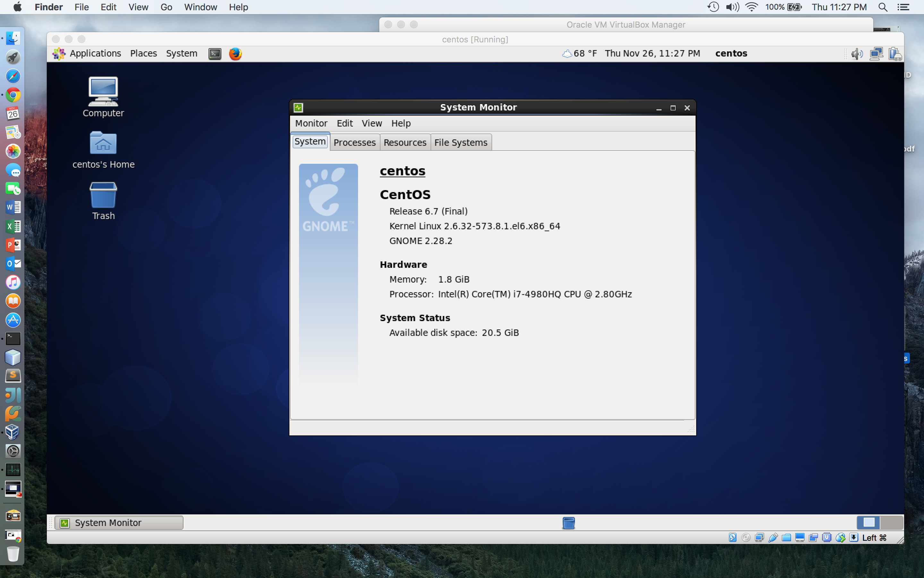
Task: Click the GNOME 2.28.2 version text
Action: [421, 241]
